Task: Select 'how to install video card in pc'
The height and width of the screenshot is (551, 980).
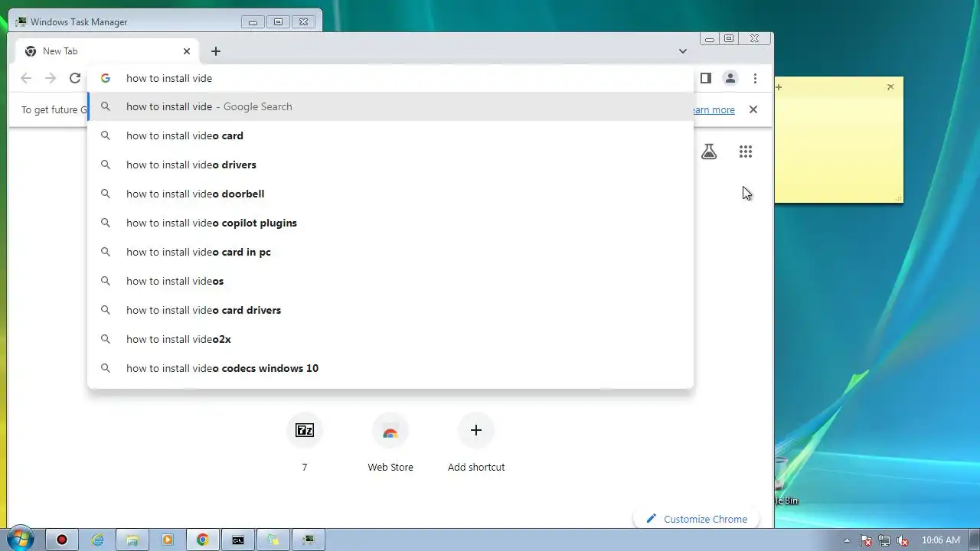Action: click(x=390, y=252)
